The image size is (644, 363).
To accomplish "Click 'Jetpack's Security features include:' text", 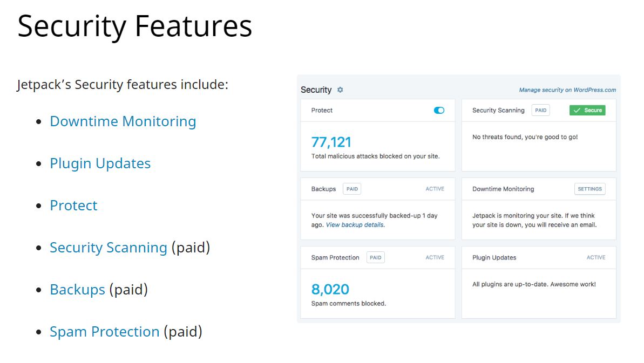I will coord(123,85).
